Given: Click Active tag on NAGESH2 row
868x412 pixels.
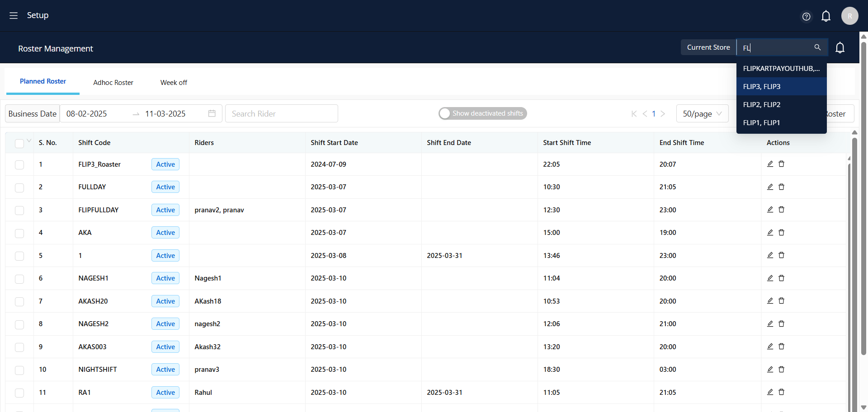Looking at the screenshot, I should [165, 323].
